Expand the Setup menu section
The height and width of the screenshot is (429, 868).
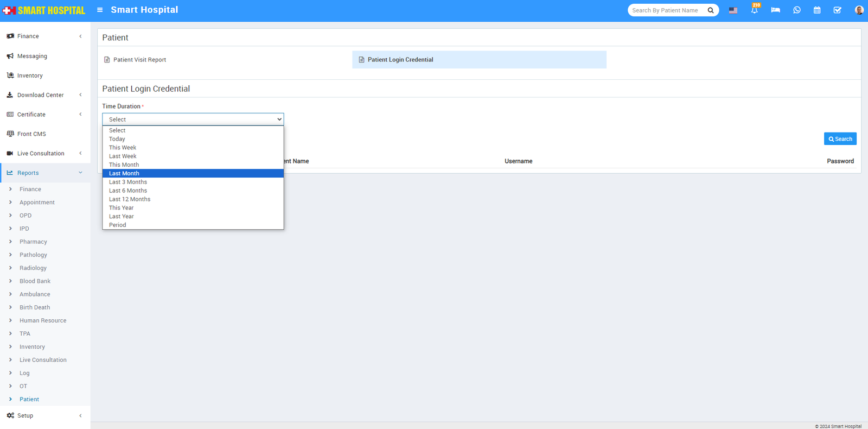[25, 415]
